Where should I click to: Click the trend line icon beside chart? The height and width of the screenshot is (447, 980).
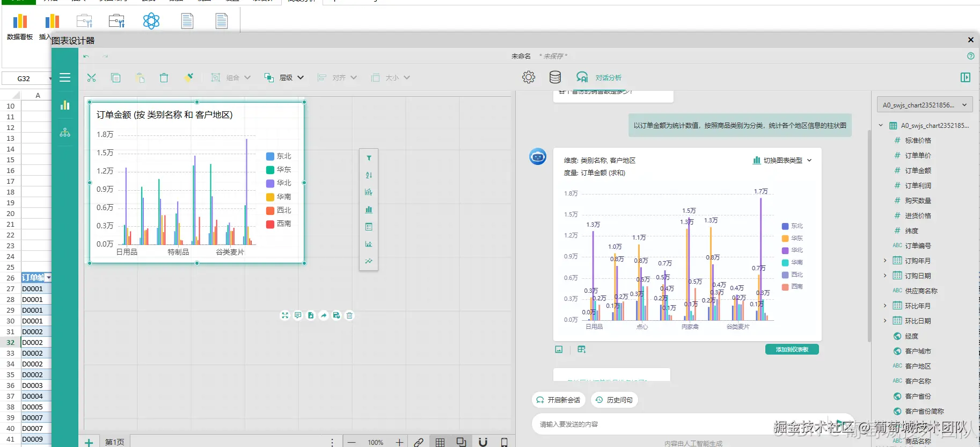click(369, 261)
